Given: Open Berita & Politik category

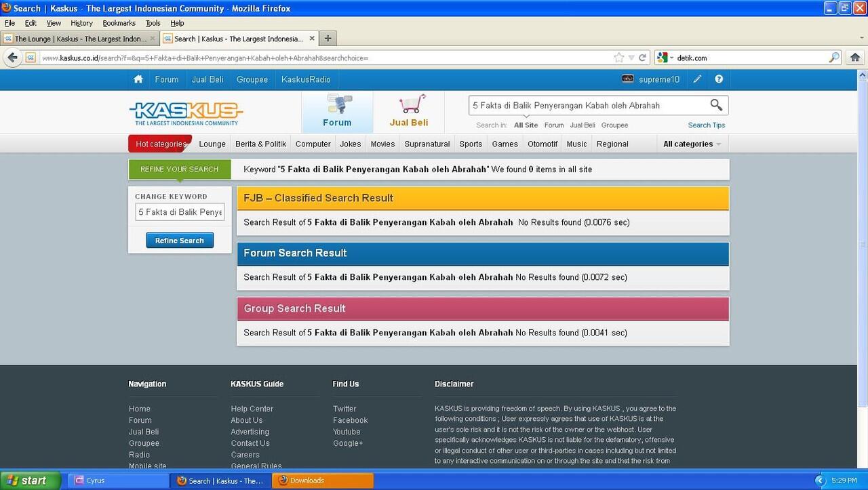Looking at the screenshot, I should click(x=261, y=144).
